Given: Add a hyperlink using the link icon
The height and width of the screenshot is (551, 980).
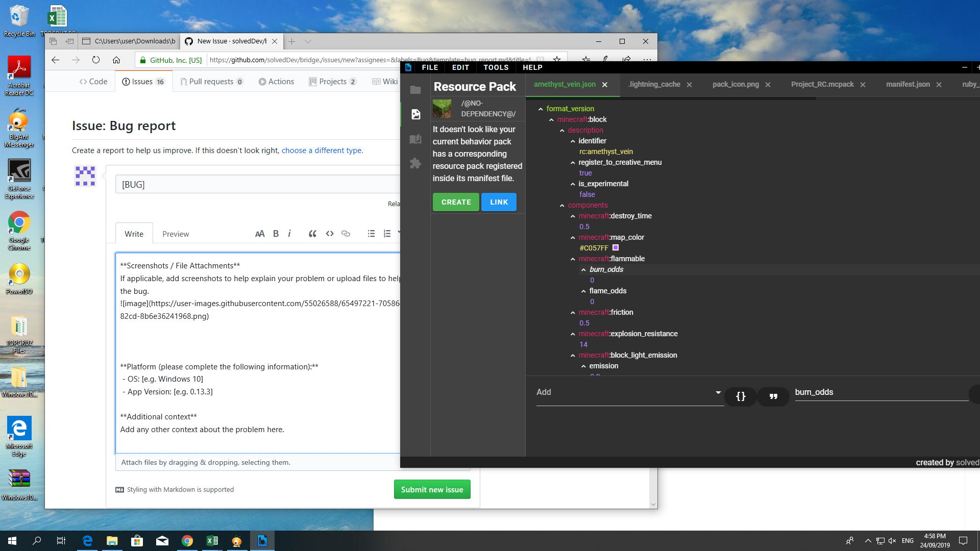Looking at the screenshot, I should pyautogui.click(x=346, y=233).
